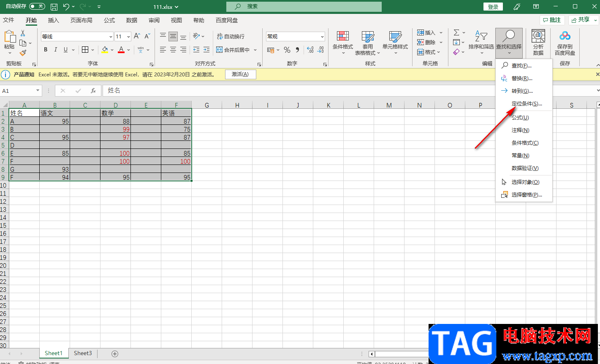The height and width of the screenshot is (364, 600).
Task: Choose 查找(F) menu entry
Action: (524, 66)
